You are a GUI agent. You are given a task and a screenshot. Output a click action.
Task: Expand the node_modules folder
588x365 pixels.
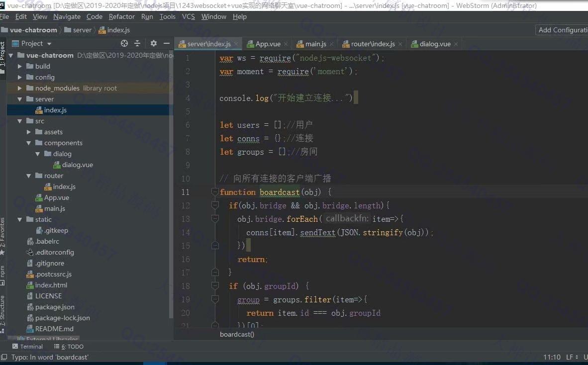[19, 88]
